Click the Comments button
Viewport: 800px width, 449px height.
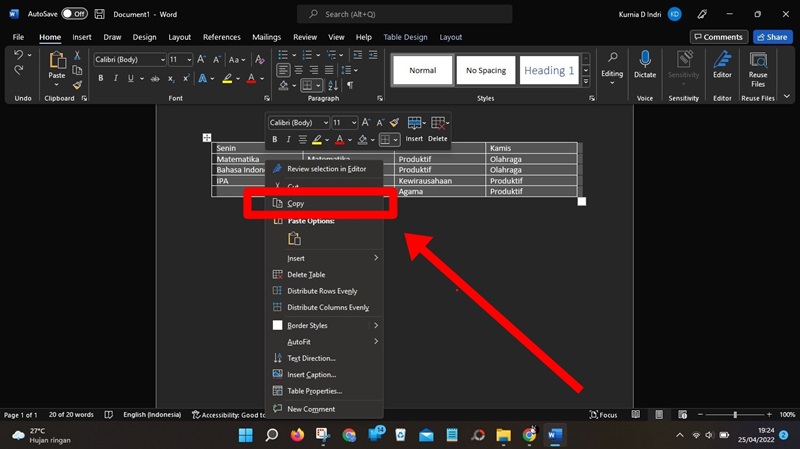point(718,37)
